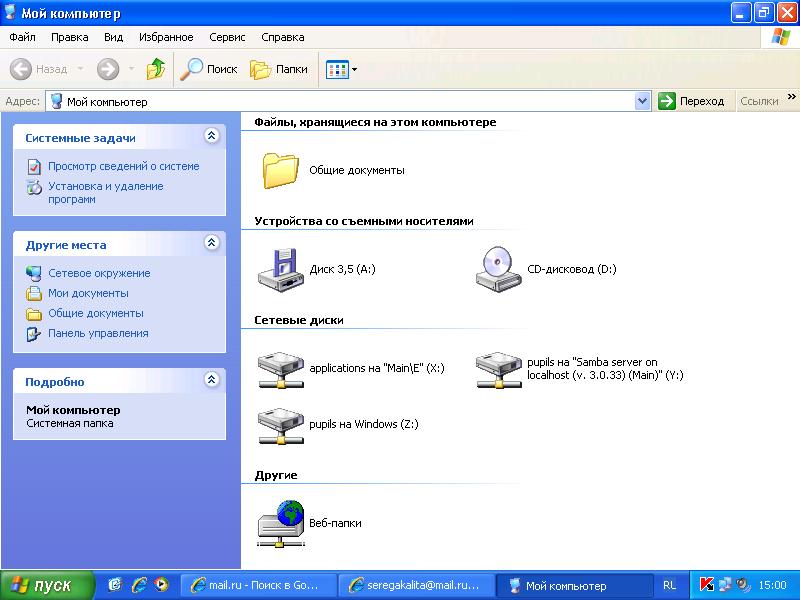Click the пуск Start button

(x=47, y=585)
